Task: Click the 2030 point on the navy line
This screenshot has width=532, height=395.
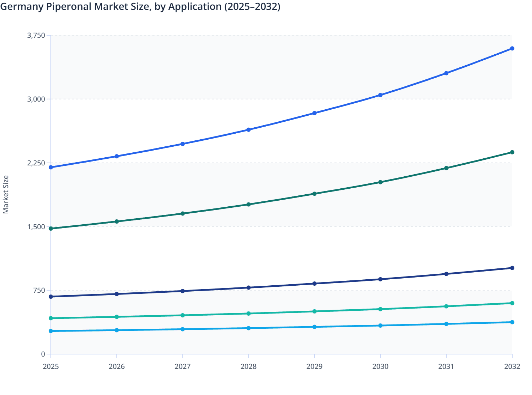Action: 380,279
